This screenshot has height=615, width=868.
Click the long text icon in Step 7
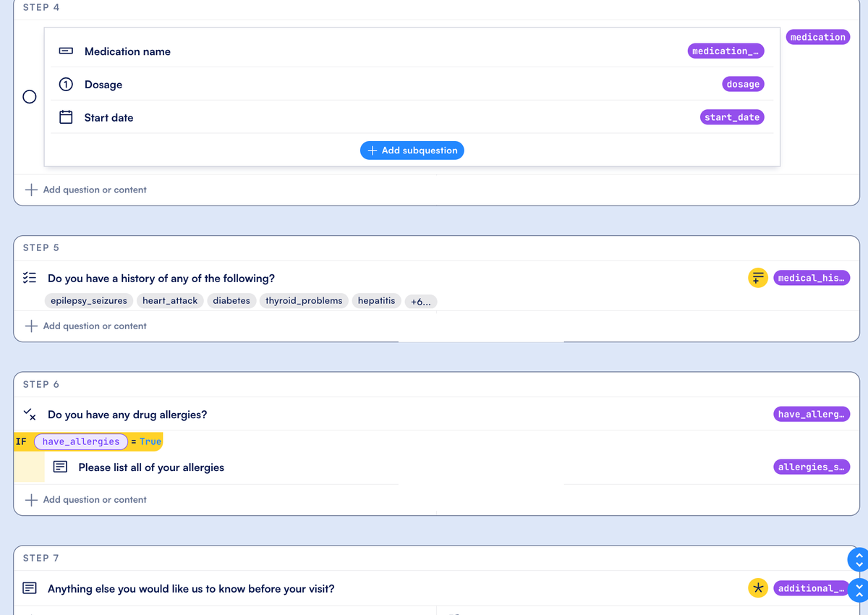pyautogui.click(x=30, y=588)
